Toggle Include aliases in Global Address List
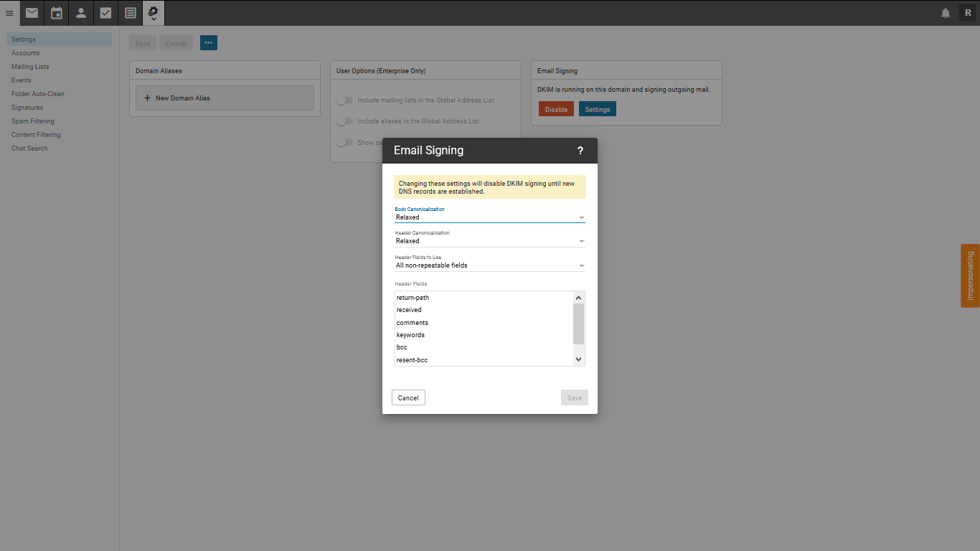Image resolution: width=980 pixels, height=551 pixels. coord(346,121)
